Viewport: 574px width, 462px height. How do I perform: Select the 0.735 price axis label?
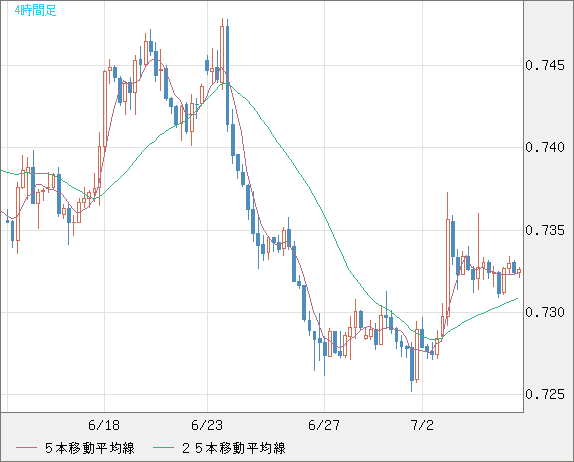tap(545, 230)
